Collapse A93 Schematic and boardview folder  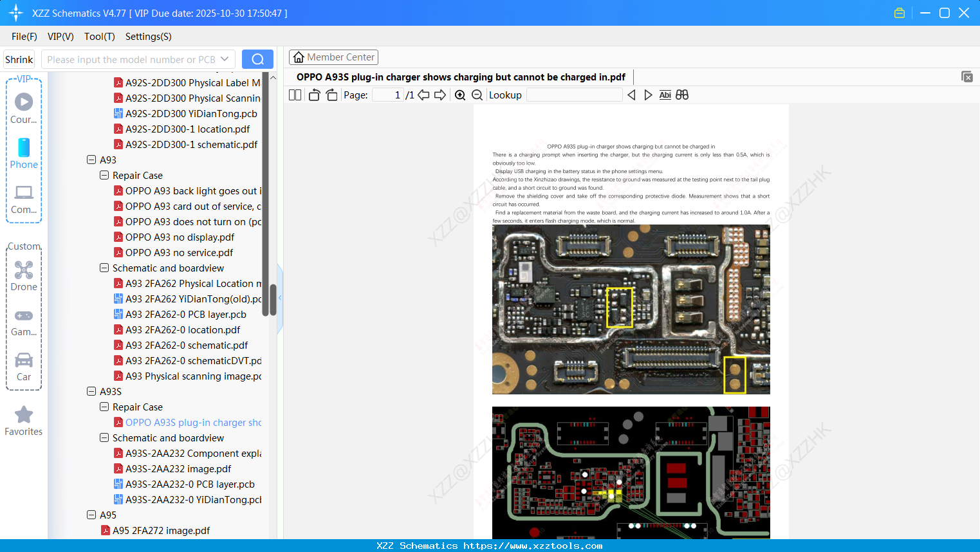click(x=104, y=268)
